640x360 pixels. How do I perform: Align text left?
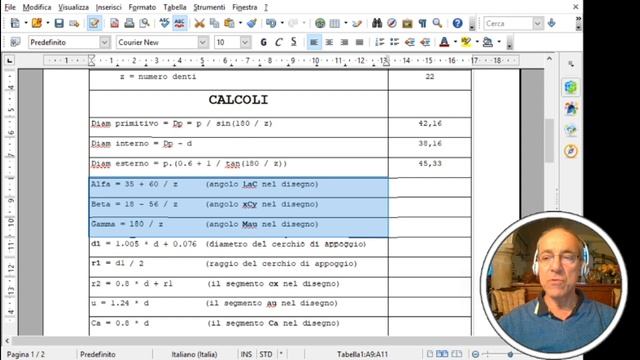tap(314, 42)
